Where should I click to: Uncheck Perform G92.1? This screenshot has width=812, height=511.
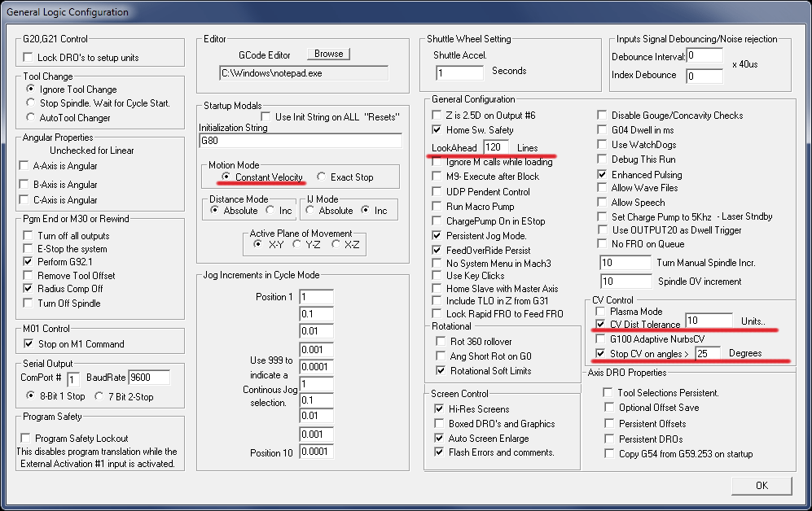(x=28, y=262)
